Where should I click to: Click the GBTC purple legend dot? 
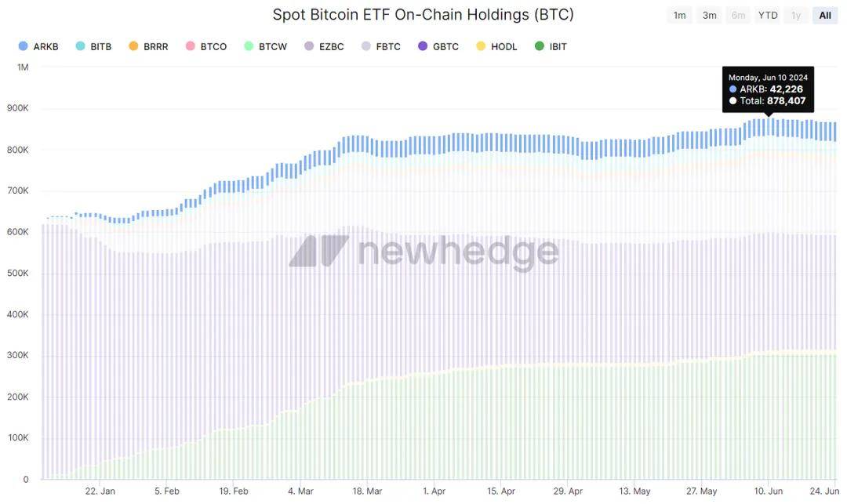click(423, 47)
